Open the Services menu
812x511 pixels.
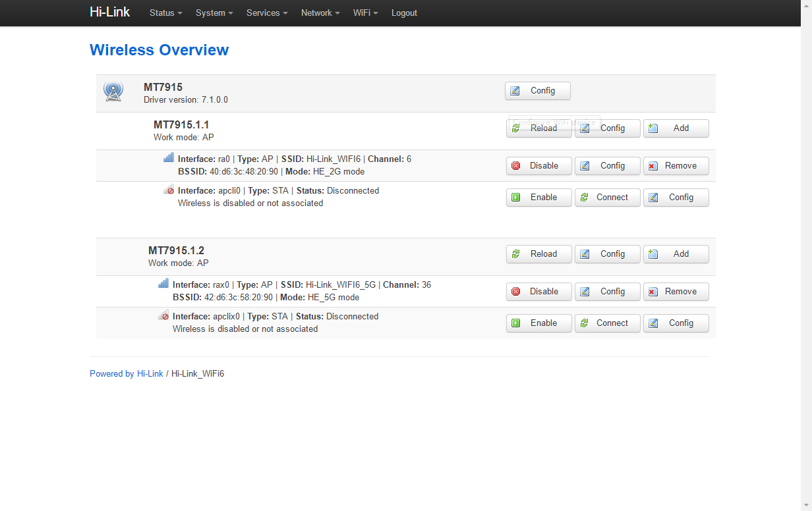[267, 13]
